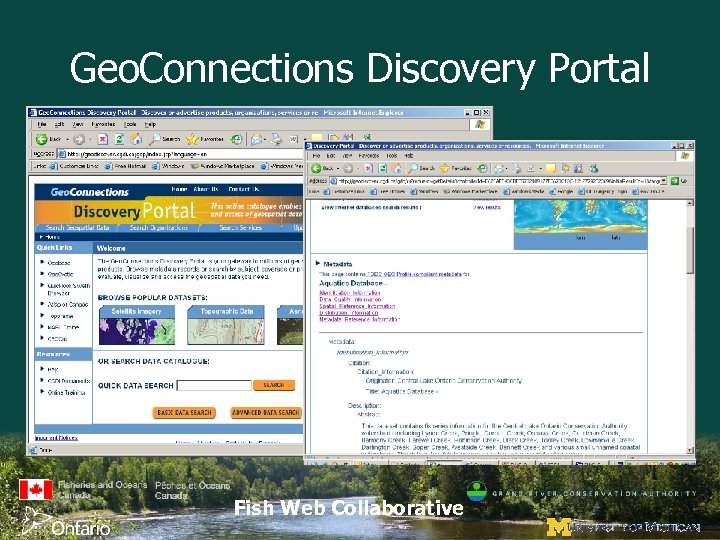Click About Us link in GeoConnections header

point(206,189)
